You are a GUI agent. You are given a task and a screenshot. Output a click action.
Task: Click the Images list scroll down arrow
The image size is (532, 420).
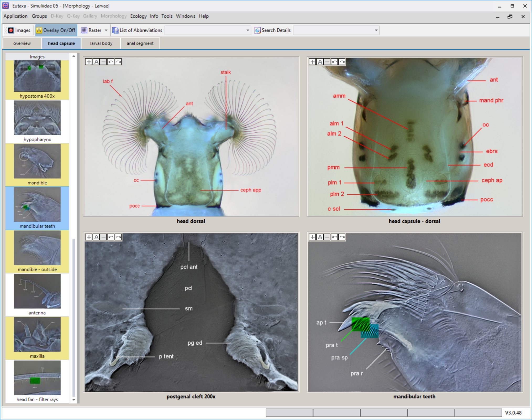[74, 400]
